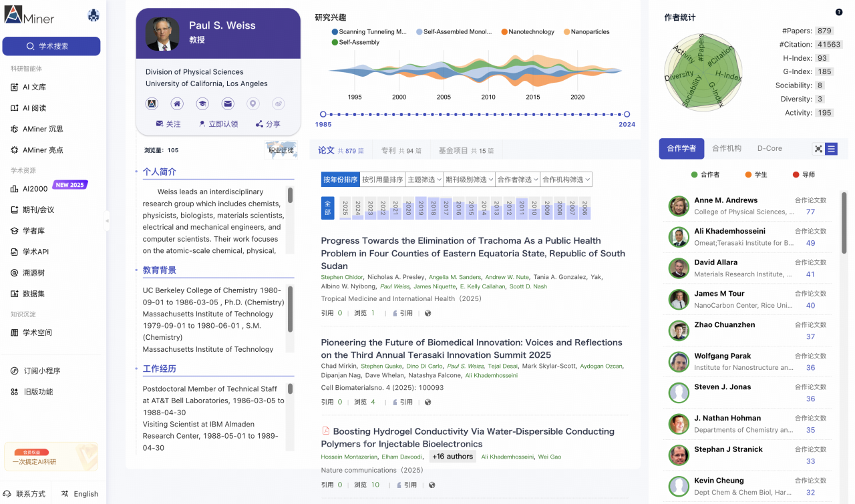Click the 个人简介 biography scrollbar
855x504 pixels.
click(290, 195)
